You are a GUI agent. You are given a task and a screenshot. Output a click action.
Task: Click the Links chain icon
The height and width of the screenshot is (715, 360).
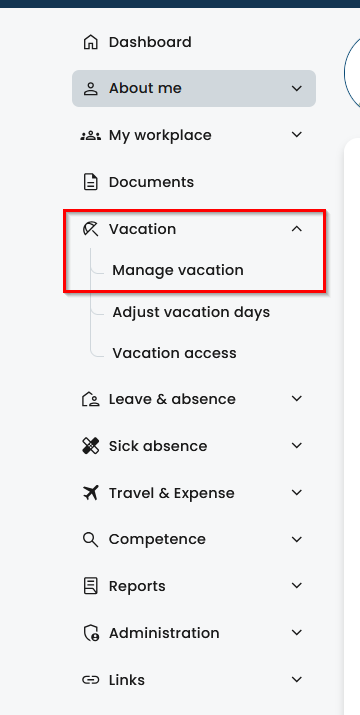click(x=90, y=680)
